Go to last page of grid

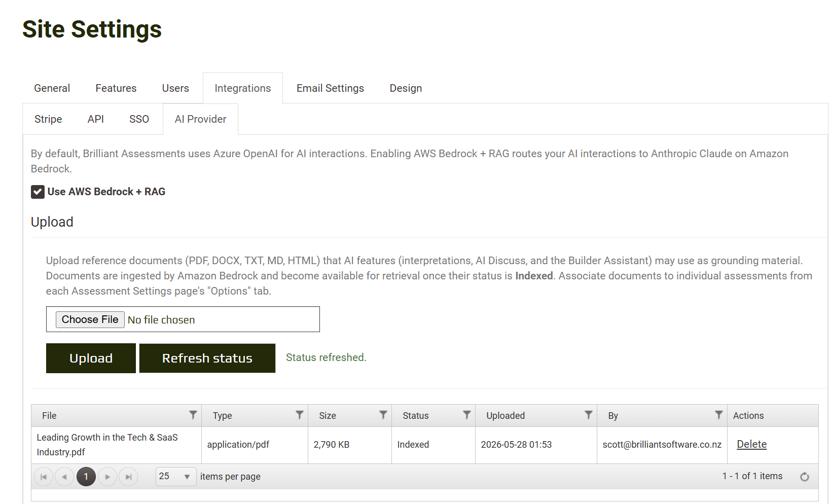[128, 477]
